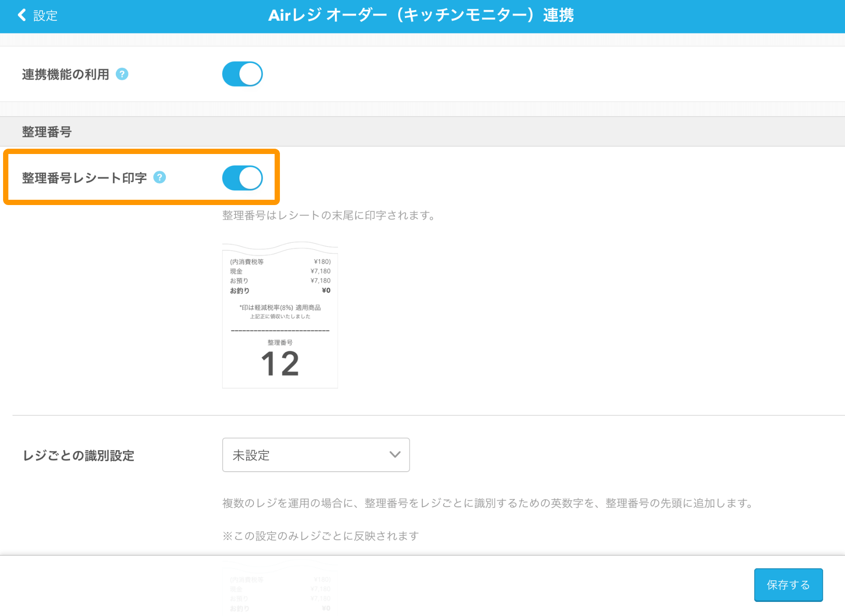Click the receipt preview image showing number 12
845x616 pixels.
pyautogui.click(x=280, y=315)
